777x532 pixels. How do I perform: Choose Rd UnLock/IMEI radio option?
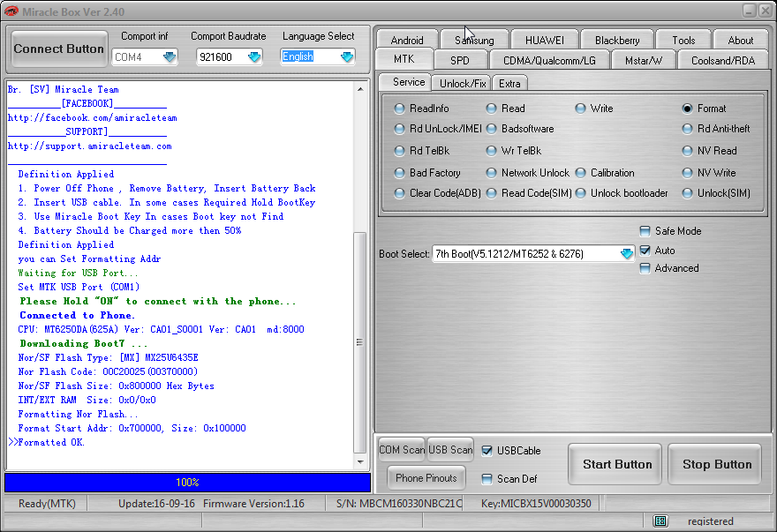(x=438, y=129)
